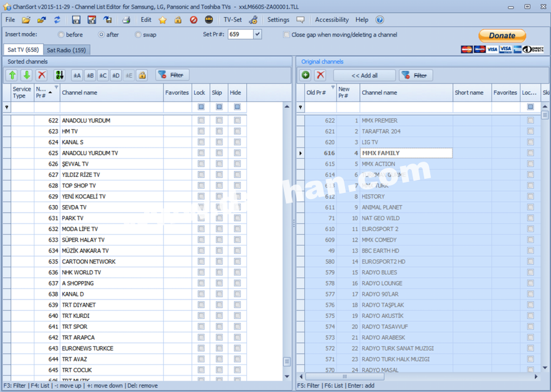Move channel up with green arrow
This screenshot has height=392, width=551.
pos(12,75)
